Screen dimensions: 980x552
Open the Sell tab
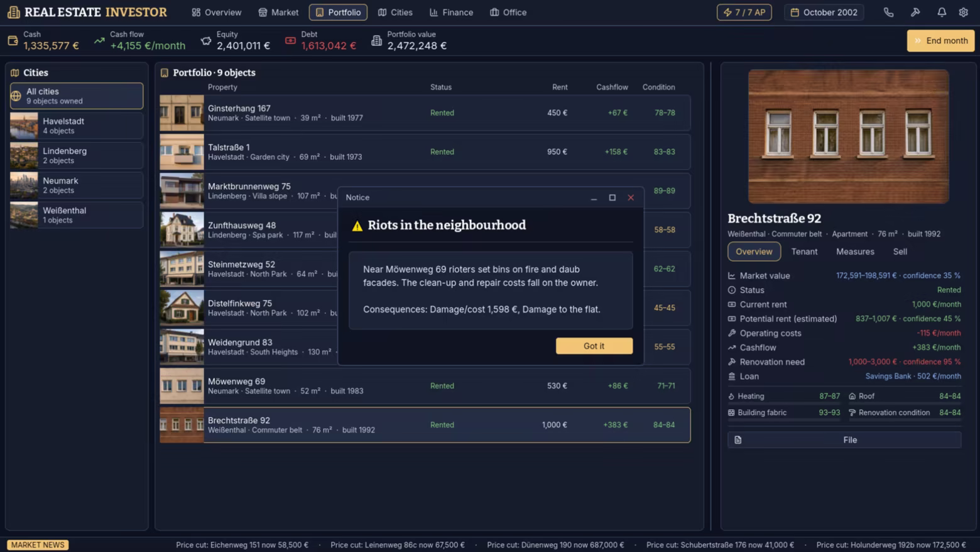point(900,251)
